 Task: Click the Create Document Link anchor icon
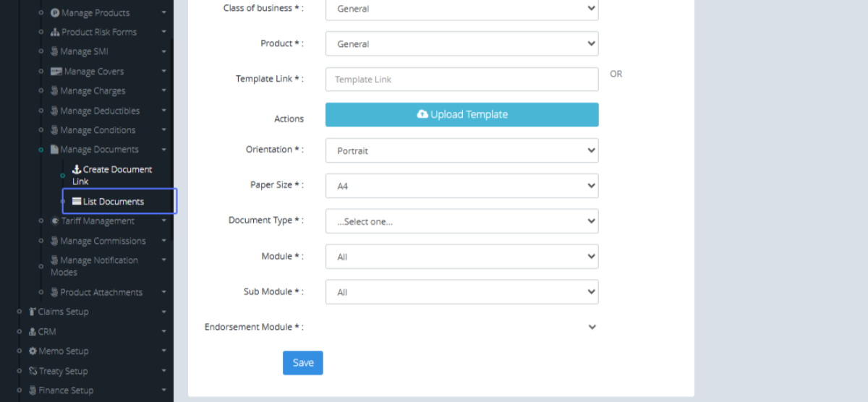click(x=77, y=169)
